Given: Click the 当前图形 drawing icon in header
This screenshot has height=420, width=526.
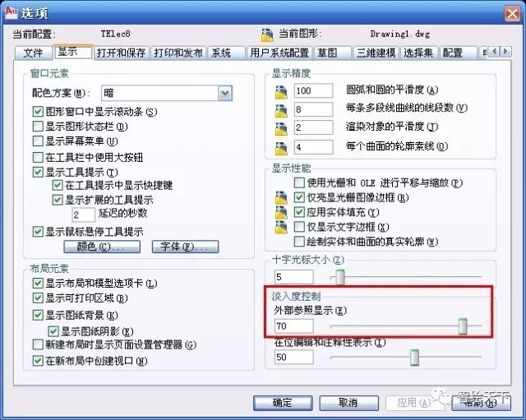Looking at the screenshot, I should click(x=267, y=35).
